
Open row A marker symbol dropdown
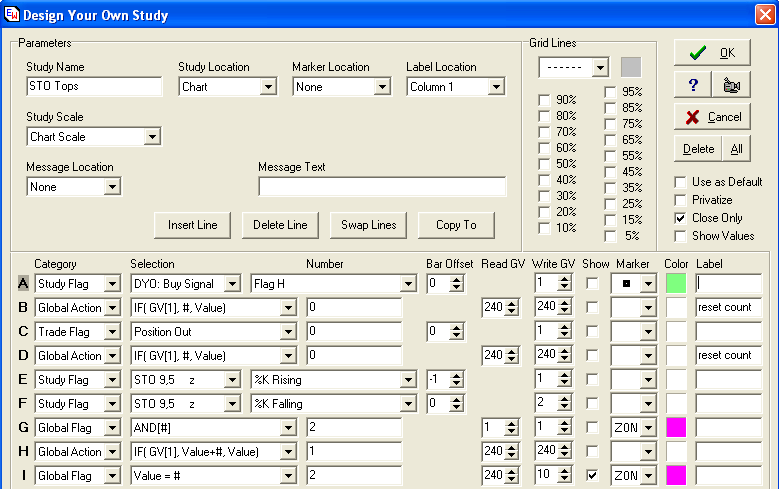click(x=648, y=284)
